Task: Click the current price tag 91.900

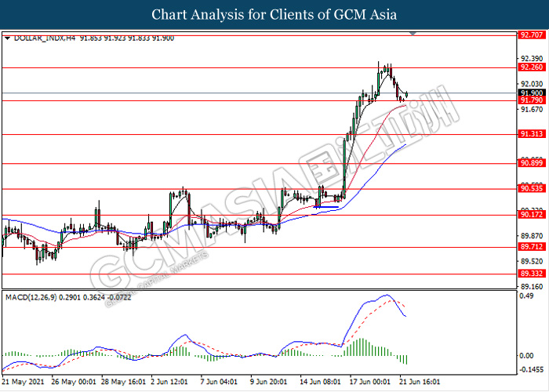Action: click(532, 93)
